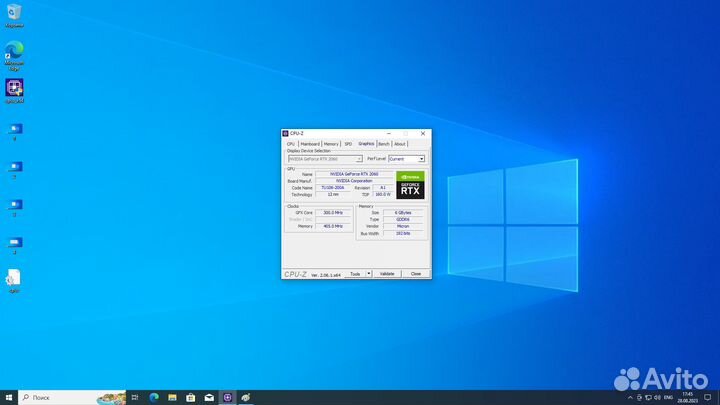720x405 pixels.
Task: Click the Close button in CPU-Z
Action: (416, 274)
